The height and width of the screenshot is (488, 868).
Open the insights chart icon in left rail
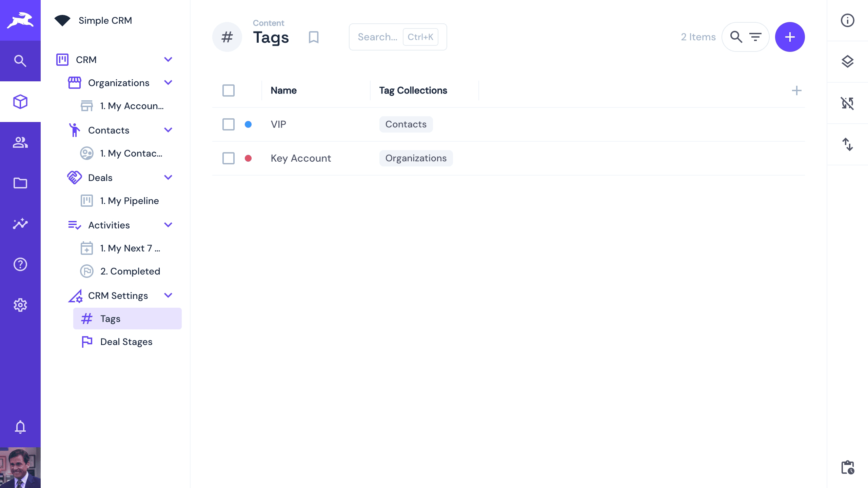click(x=20, y=224)
